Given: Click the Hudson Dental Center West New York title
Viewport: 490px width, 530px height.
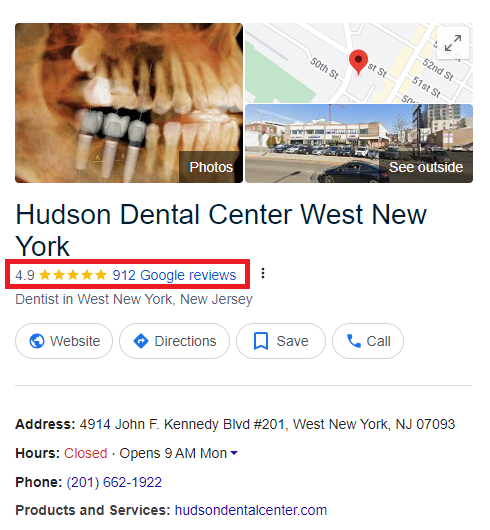Looking at the screenshot, I should pyautogui.click(x=221, y=230).
